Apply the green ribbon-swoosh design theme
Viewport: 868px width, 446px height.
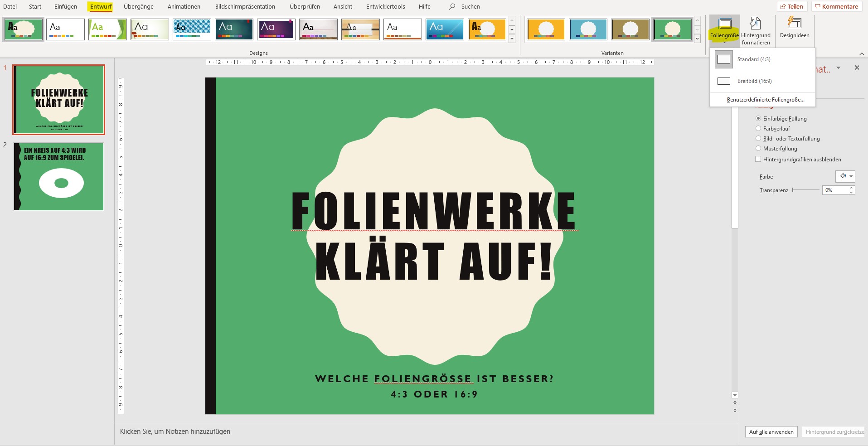tap(107, 29)
